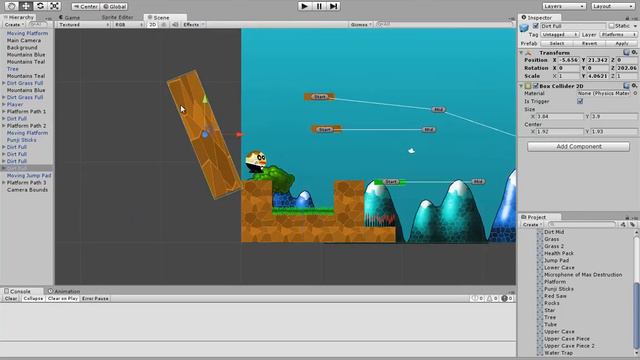Toggle scene lighting icon
This screenshot has height=360, width=640.
pos(164,24)
